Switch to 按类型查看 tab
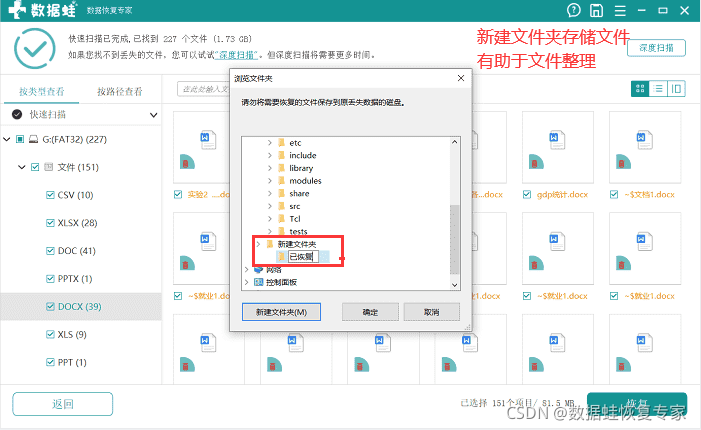Image resolution: width=701 pixels, height=430 pixels. (42, 92)
